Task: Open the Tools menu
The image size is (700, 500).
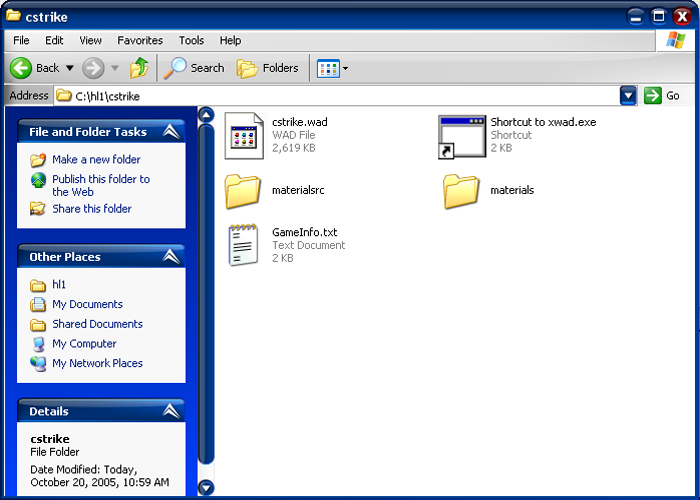Action: (191, 41)
